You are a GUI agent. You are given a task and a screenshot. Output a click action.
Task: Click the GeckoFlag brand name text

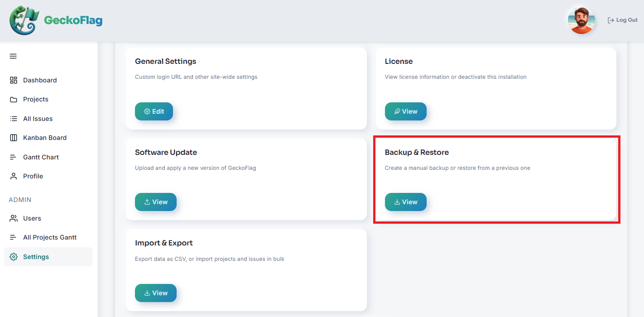[73, 20]
